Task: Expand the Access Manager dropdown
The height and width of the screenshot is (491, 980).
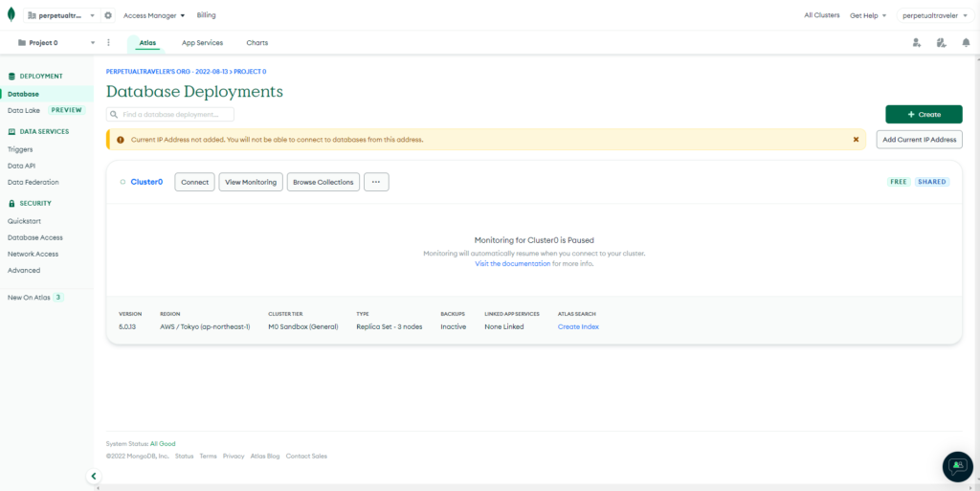Action: (154, 15)
